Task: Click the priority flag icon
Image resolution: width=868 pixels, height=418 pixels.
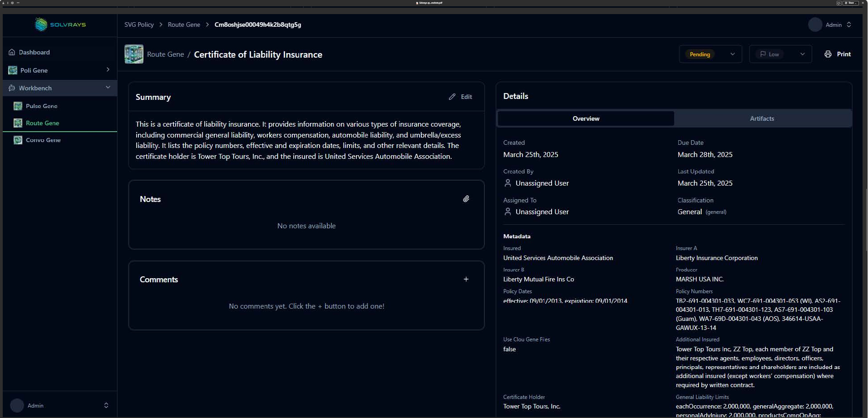Action: coord(763,54)
